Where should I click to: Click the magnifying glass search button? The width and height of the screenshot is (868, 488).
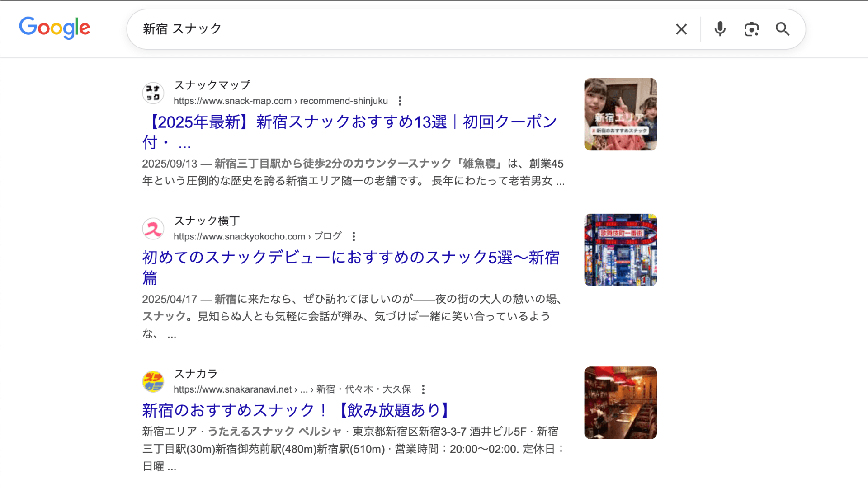pos(783,29)
